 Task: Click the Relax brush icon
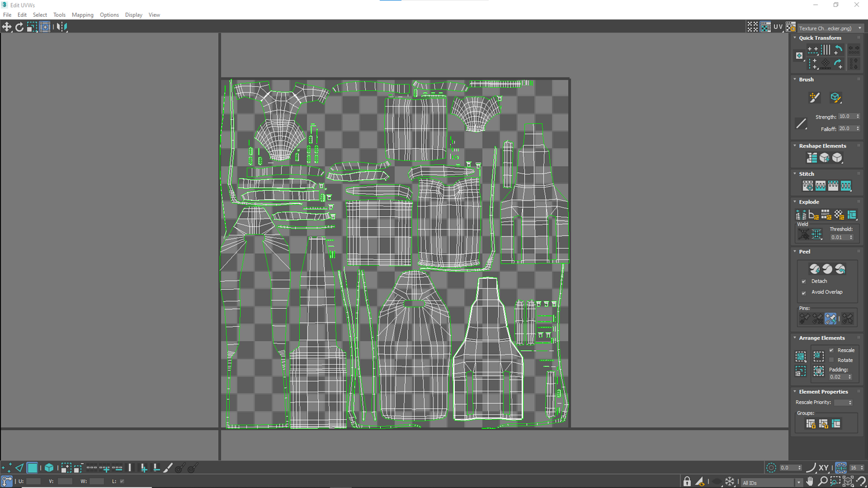[x=835, y=98]
